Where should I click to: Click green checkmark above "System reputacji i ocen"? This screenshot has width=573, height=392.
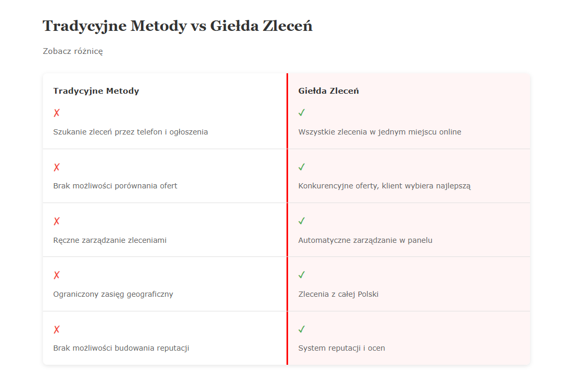coord(302,329)
